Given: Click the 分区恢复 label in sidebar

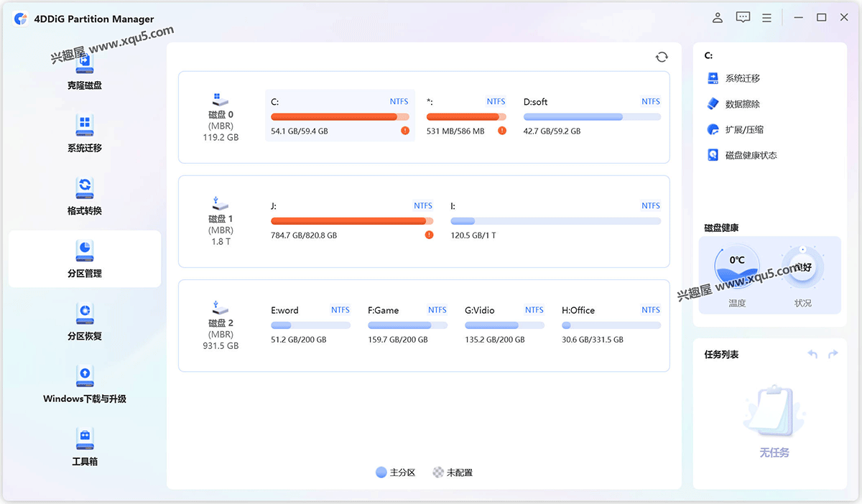Looking at the screenshot, I should (x=85, y=336).
